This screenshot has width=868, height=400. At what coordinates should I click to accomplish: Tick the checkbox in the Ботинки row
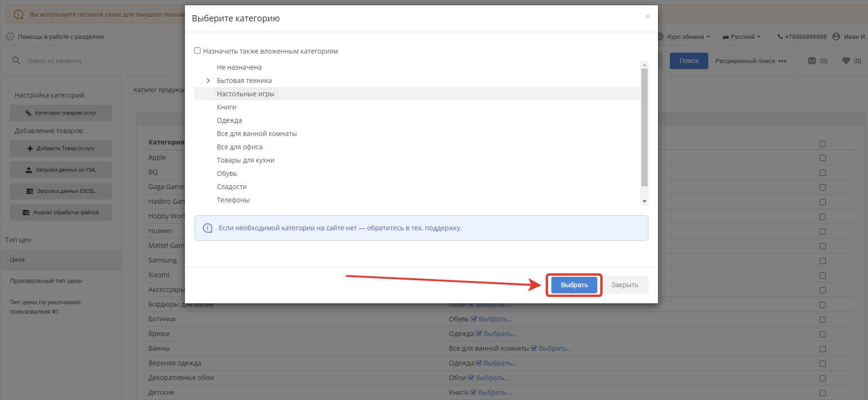(822, 319)
